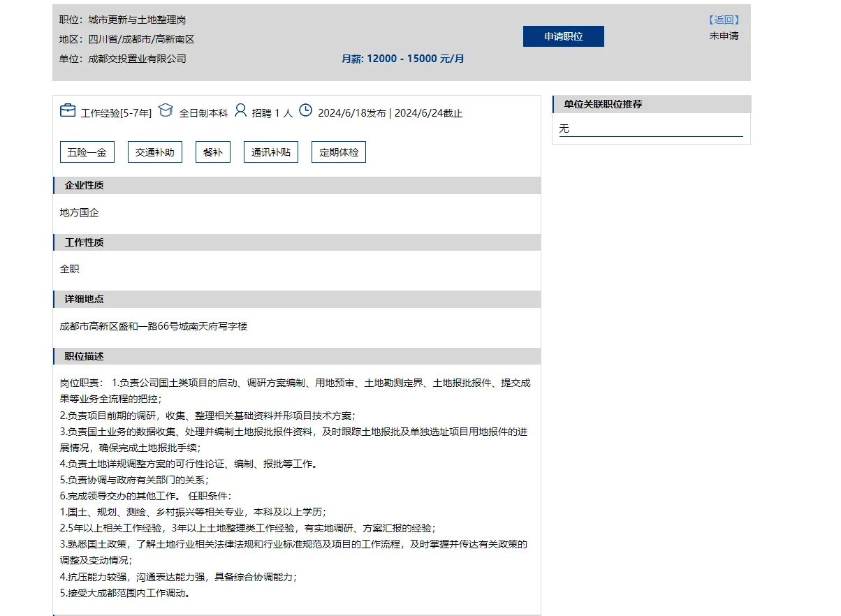Click the clock icon before the publish date

305,110
